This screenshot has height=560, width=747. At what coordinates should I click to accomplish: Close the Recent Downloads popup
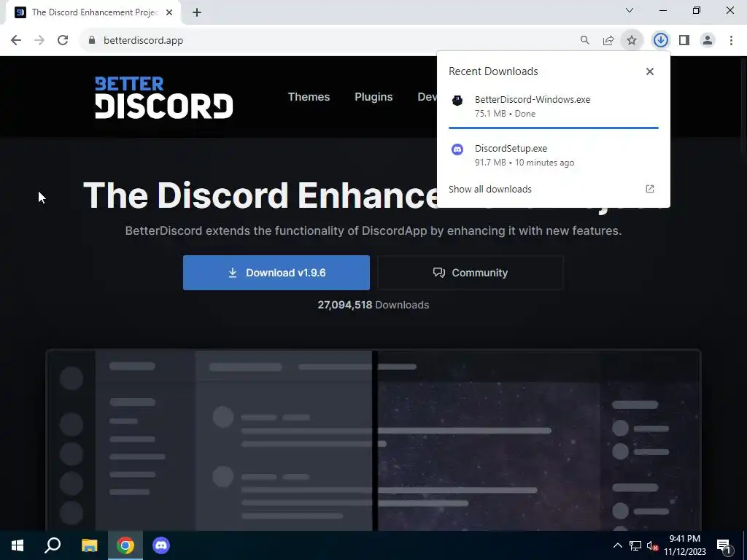coord(650,71)
